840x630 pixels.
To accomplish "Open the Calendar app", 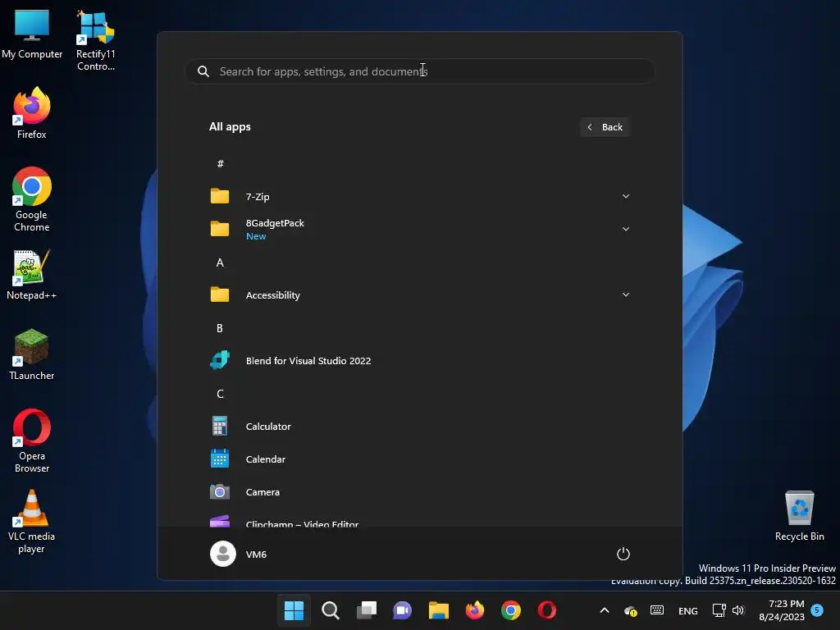I will coord(419,459).
